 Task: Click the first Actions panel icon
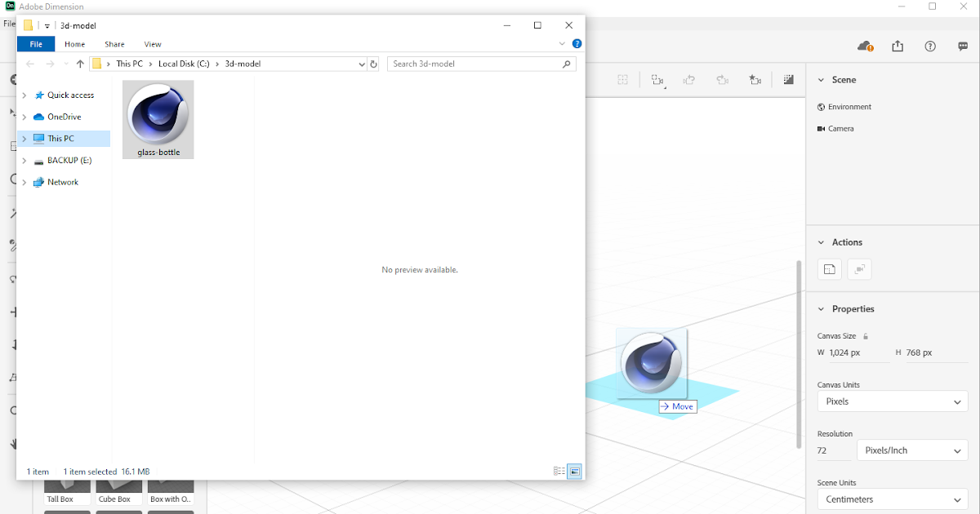click(830, 269)
